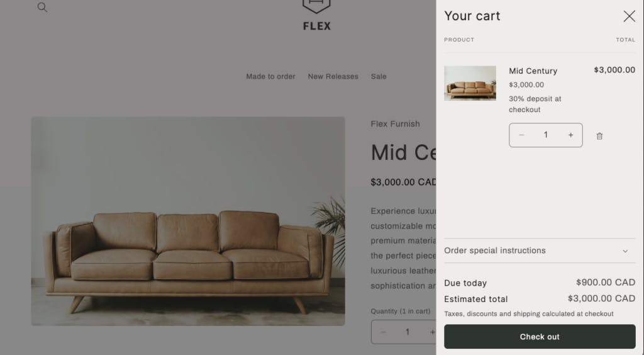Click the FLEX store logo
The width and height of the screenshot is (644, 355).
(x=317, y=16)
